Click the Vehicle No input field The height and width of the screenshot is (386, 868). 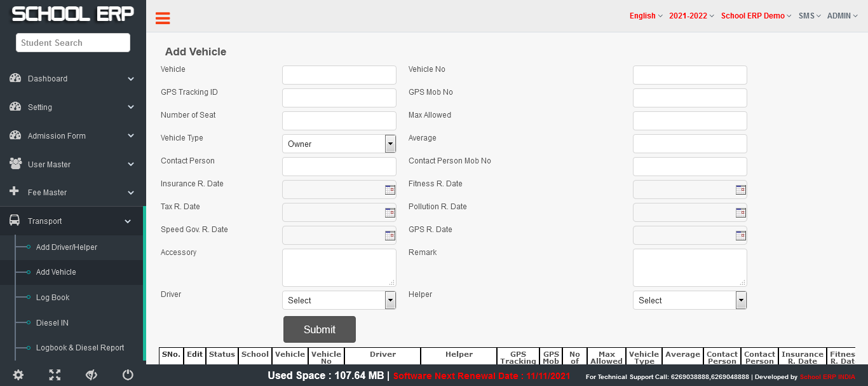689,75
